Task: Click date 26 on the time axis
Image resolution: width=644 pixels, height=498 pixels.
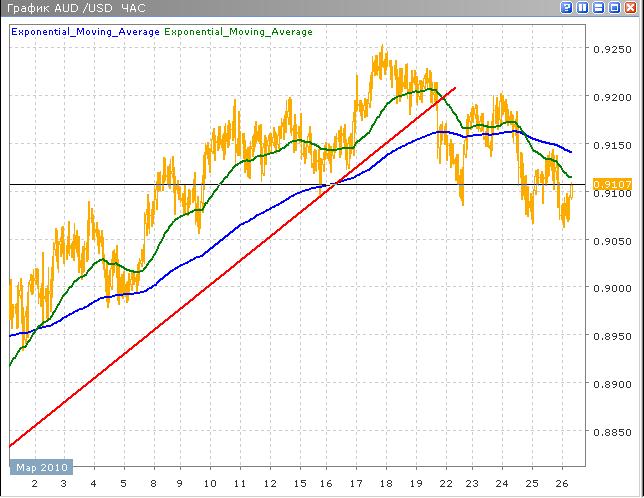Action: [561, 483]
